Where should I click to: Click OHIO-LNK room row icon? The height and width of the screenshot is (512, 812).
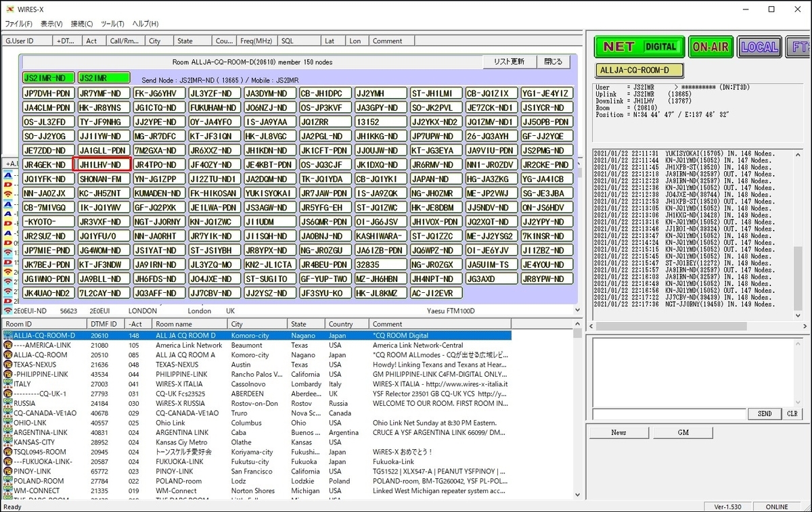[7, 423]
